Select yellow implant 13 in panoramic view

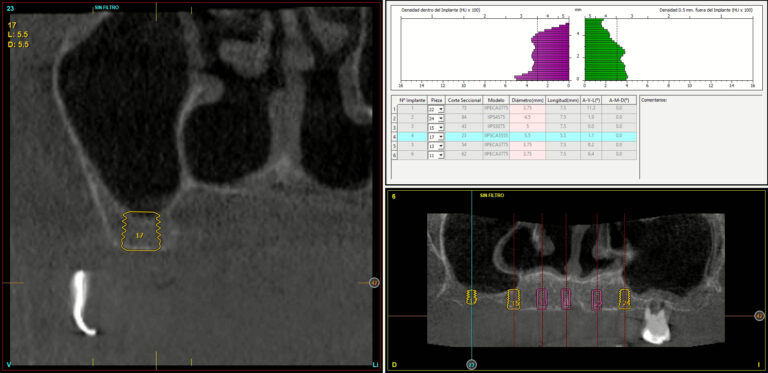(514, 299)
